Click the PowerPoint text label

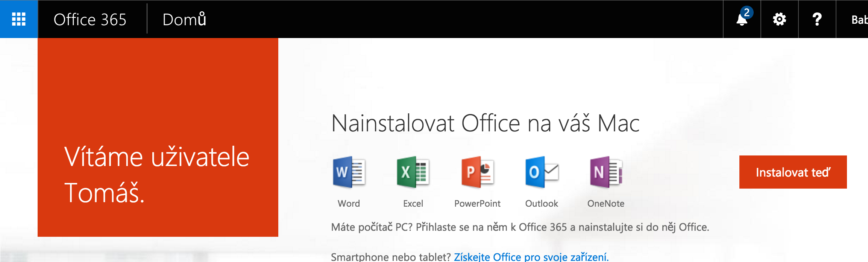tap(477, 204)
